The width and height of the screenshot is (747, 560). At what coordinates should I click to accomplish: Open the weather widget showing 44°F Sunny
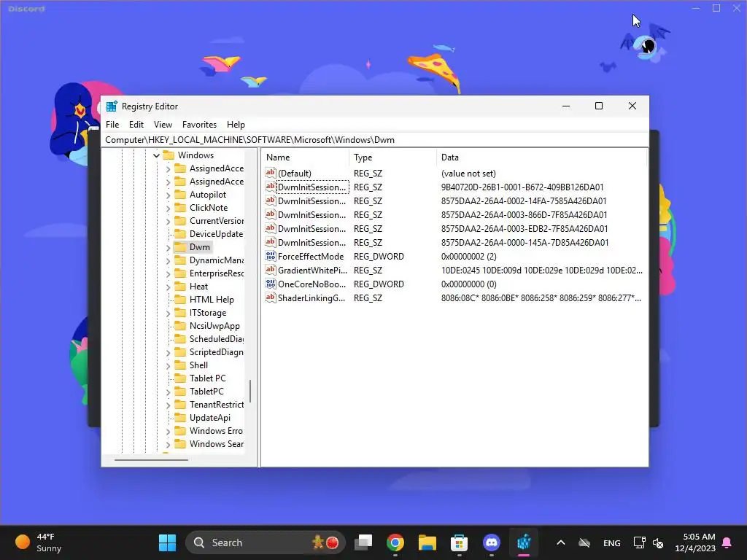pyautogui.click(x=39, y=542)
